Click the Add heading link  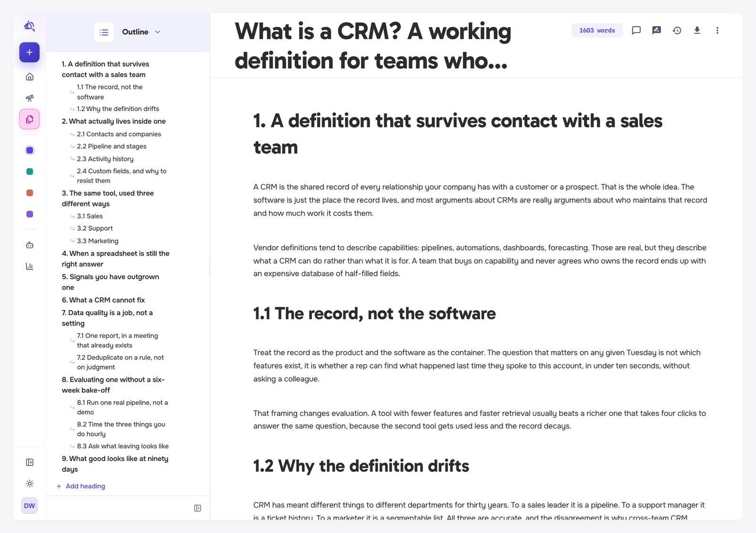(x=85, y=486)
